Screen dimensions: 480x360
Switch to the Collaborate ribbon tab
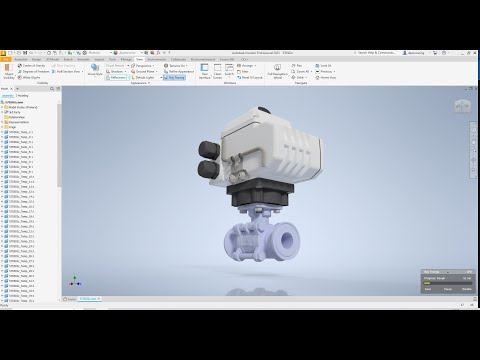(x=178, y=59)
